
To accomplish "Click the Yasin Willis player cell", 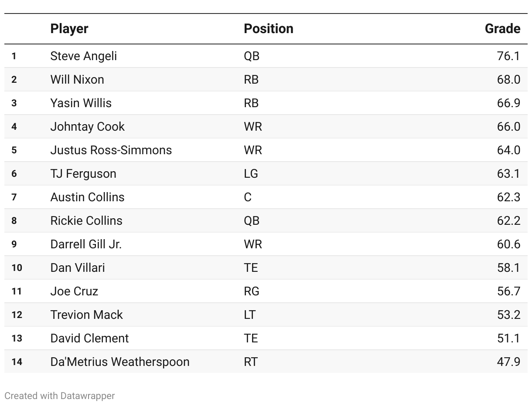I will coord(81,103).
